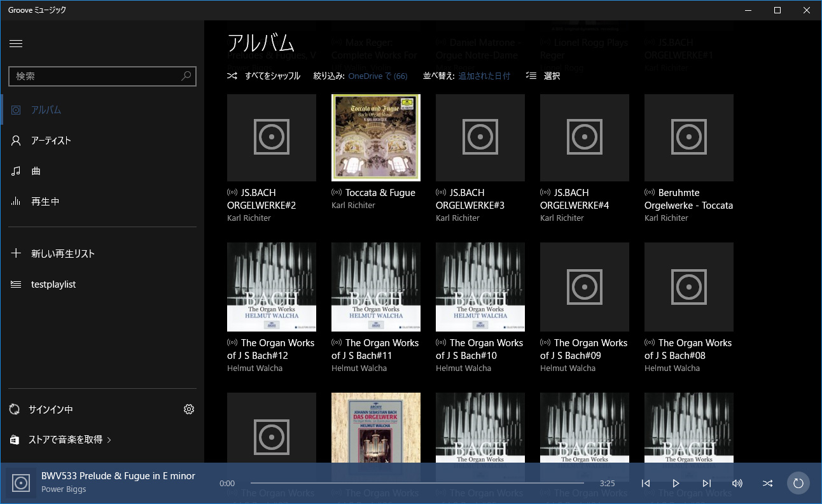Switch to the 再生中 view
This screenshot has height=504, width=822.
45,202
